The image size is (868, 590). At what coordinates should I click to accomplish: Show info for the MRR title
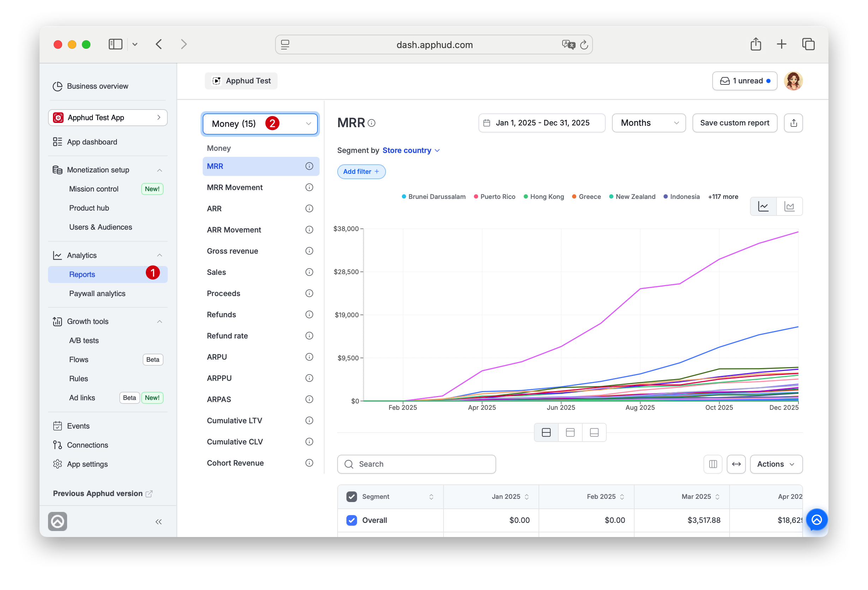[x=371, y=123]
